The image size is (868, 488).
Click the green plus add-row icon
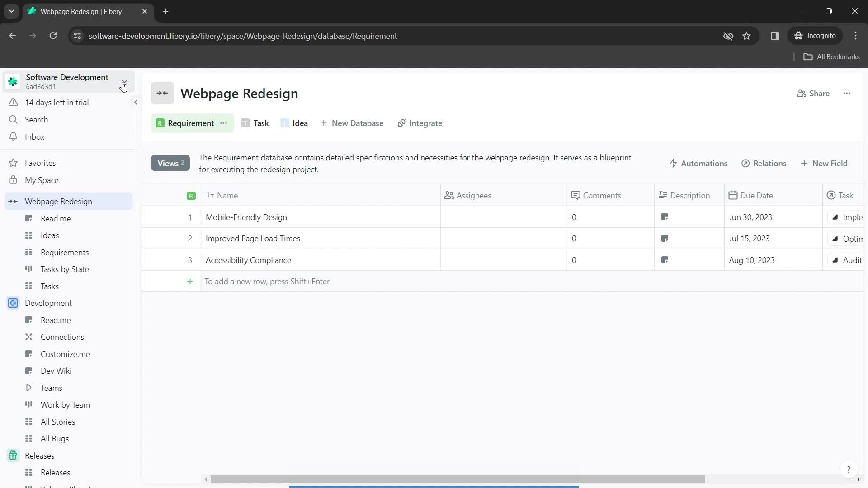click(190, 281)
